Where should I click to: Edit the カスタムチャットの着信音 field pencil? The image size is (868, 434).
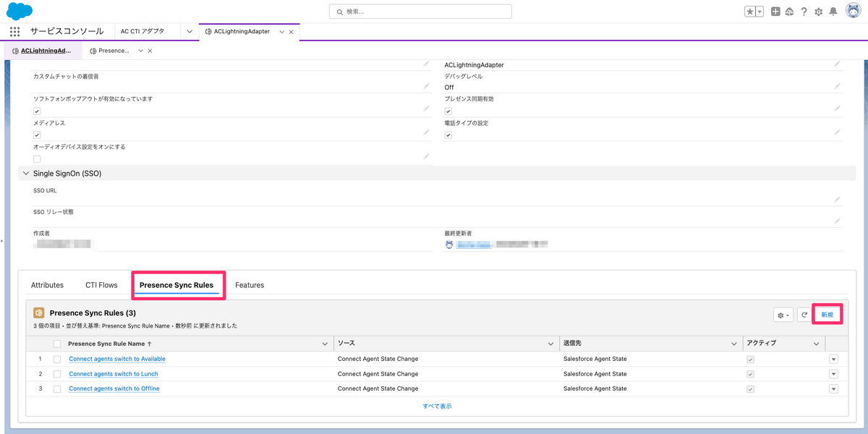click(x=426, y=86)
